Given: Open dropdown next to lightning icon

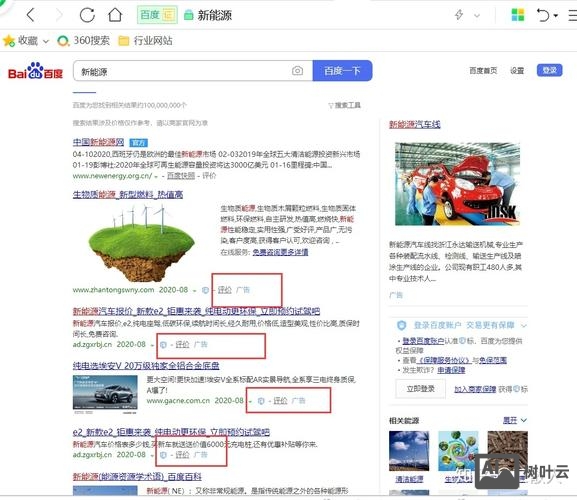Looking at the screenshot, I should tap(477, 15).
